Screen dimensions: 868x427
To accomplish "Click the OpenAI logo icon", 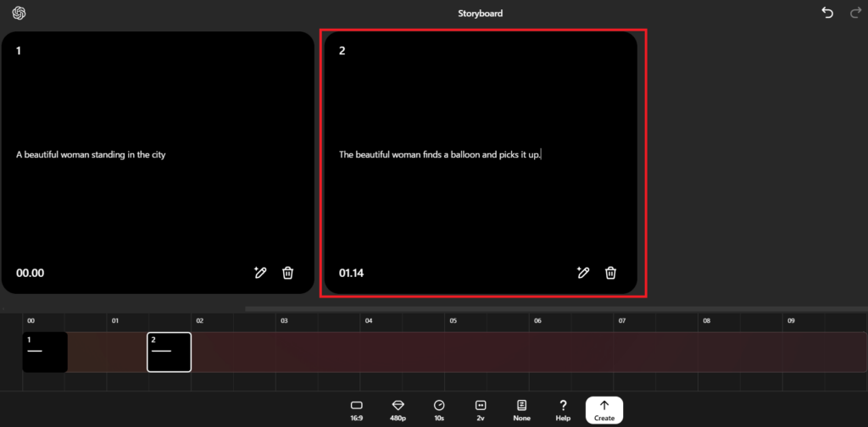I will pyautogui.click(x=19, y=13).
